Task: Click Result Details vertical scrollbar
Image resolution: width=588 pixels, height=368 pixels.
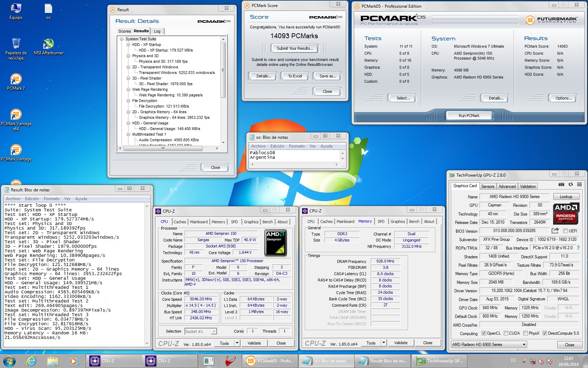Action: pyautogui.click(x=223, y=90)
